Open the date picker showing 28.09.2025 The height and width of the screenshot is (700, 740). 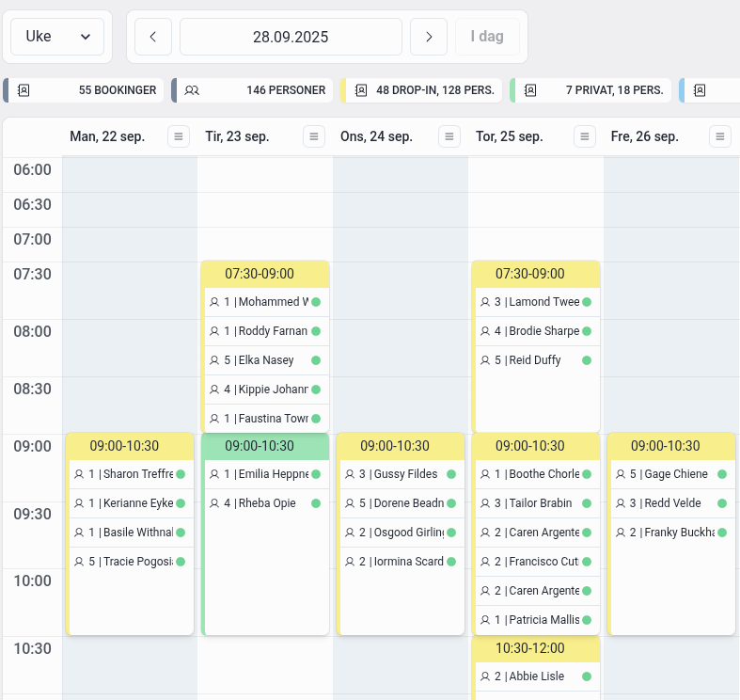291,37
